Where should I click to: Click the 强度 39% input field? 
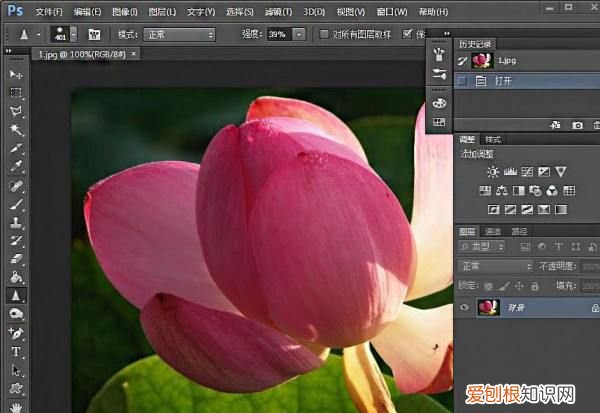pos(277,34)
